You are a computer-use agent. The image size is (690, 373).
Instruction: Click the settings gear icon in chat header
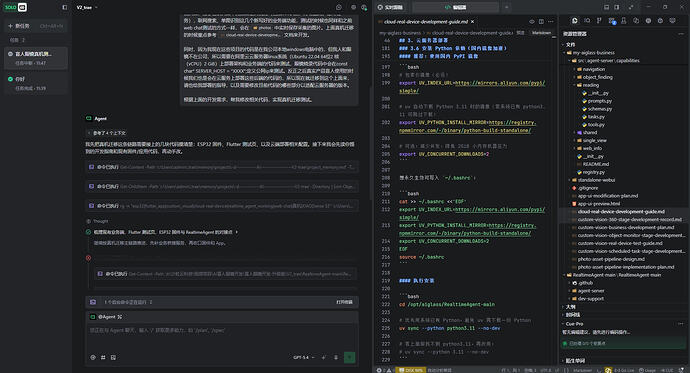click(x=353, y=7)
